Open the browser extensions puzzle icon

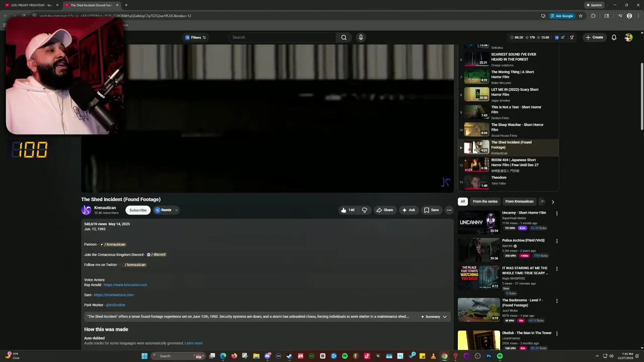click(x=593, y=16)
